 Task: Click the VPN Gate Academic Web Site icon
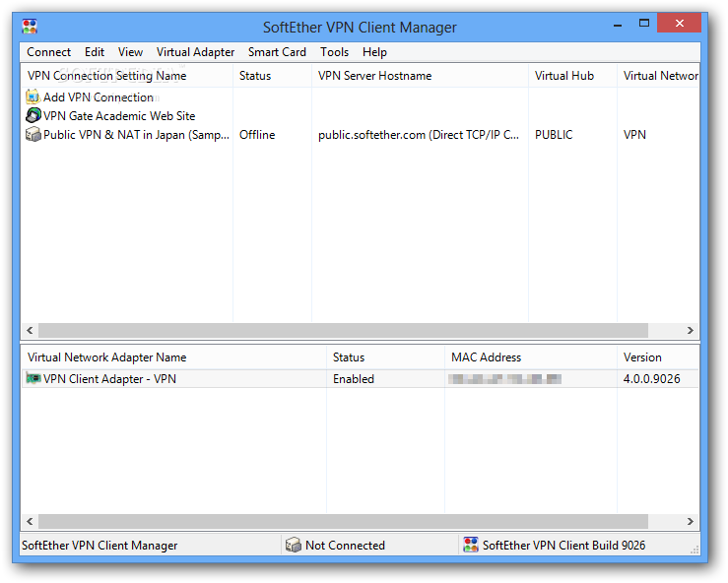click(33, 115)
